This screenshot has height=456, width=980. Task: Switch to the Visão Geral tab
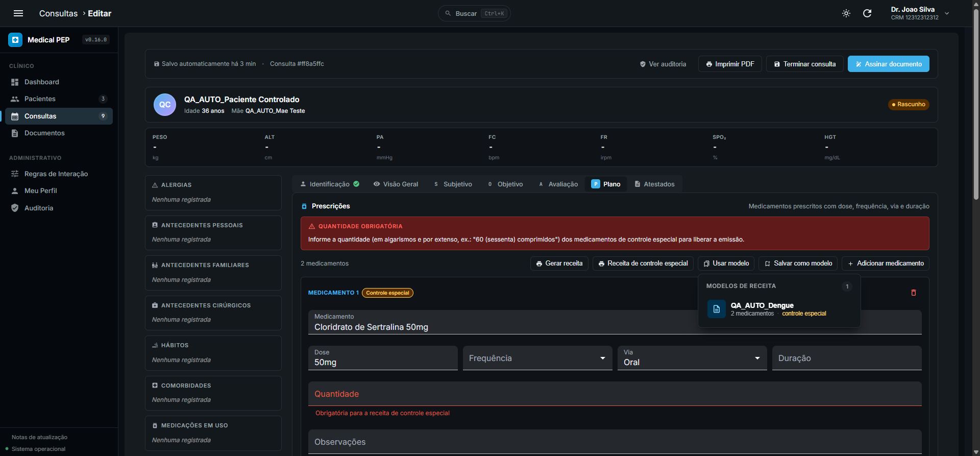[396, 184]
